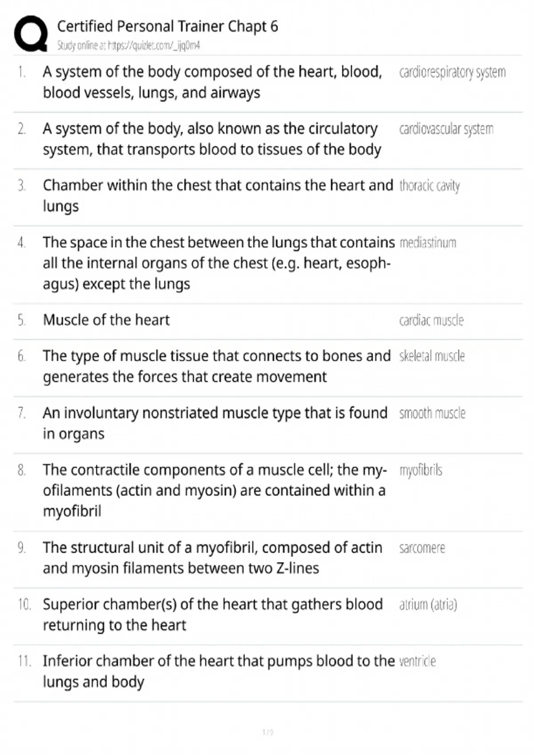Image resolution: width=534 pixels, height=756 pixels.
Task: Select the ventricle answer
Action: click(x=417, y=661)
